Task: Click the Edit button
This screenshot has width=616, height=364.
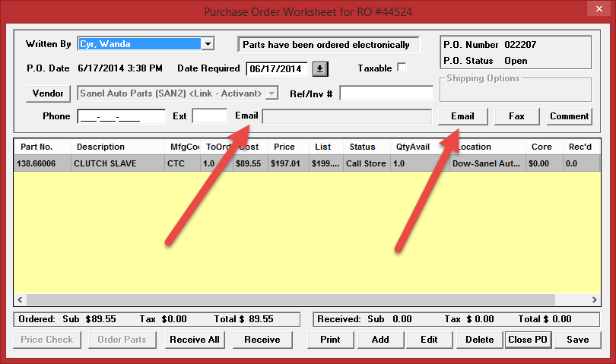Action: coord(429,340)
